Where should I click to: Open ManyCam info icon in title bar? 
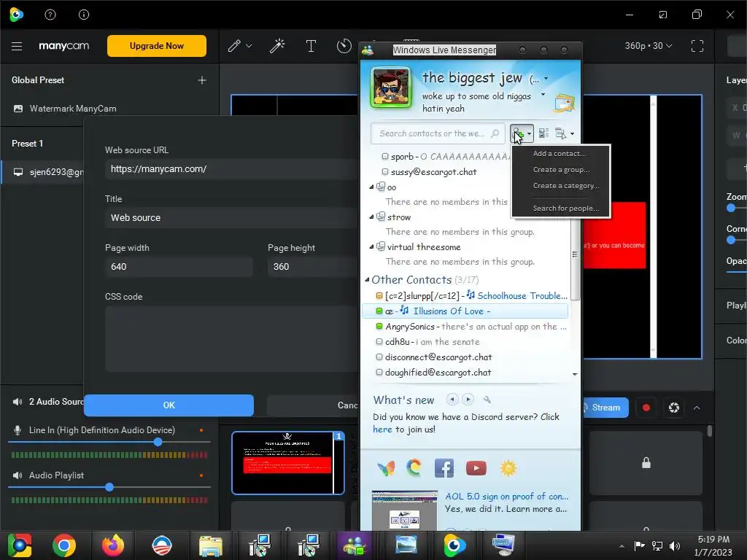pos(84,15)
